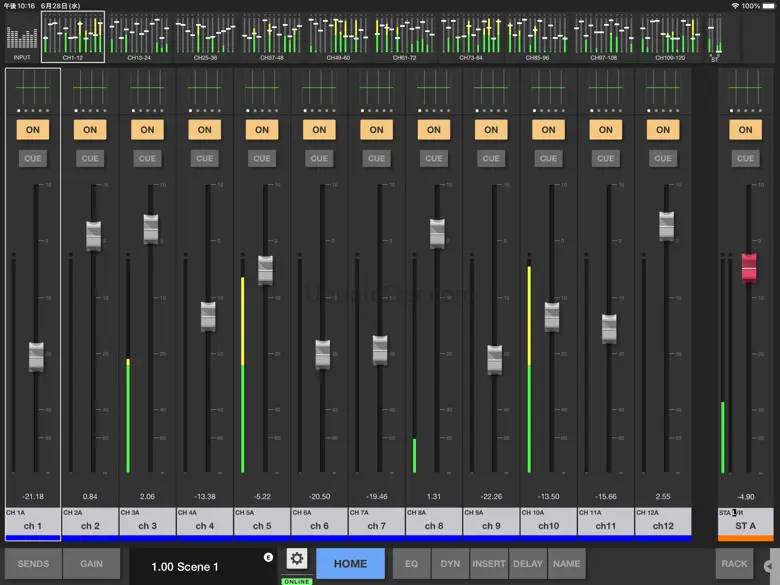The width and height of the screenshot is (780, 585).
Task: Open ch 9 EQ graph thumbnail
Action: click(491, 88)
